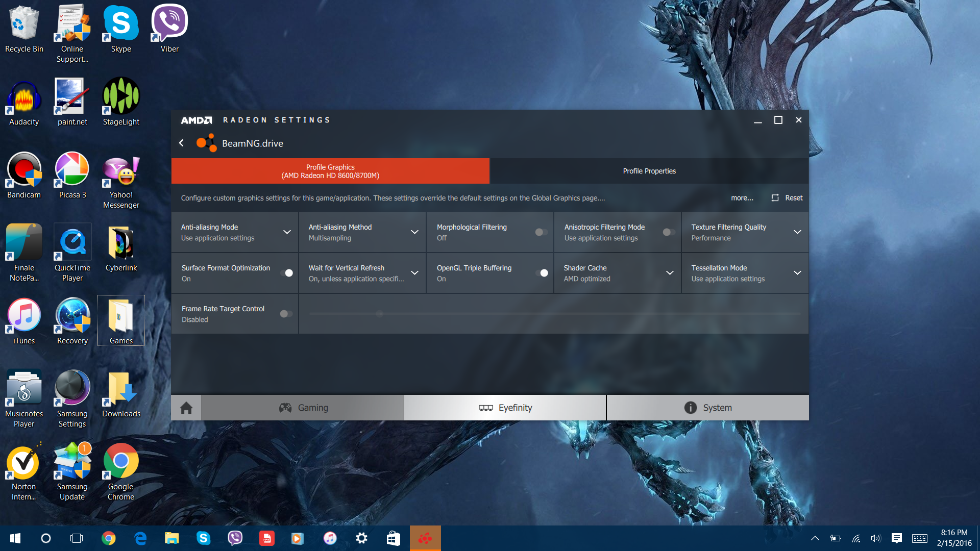Open Google Chrome desktop shortcut

tap(121, 472)
